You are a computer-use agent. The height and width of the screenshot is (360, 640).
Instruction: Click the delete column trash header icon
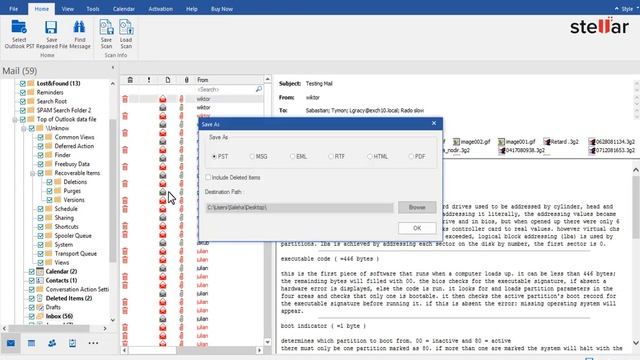[130, 80]
